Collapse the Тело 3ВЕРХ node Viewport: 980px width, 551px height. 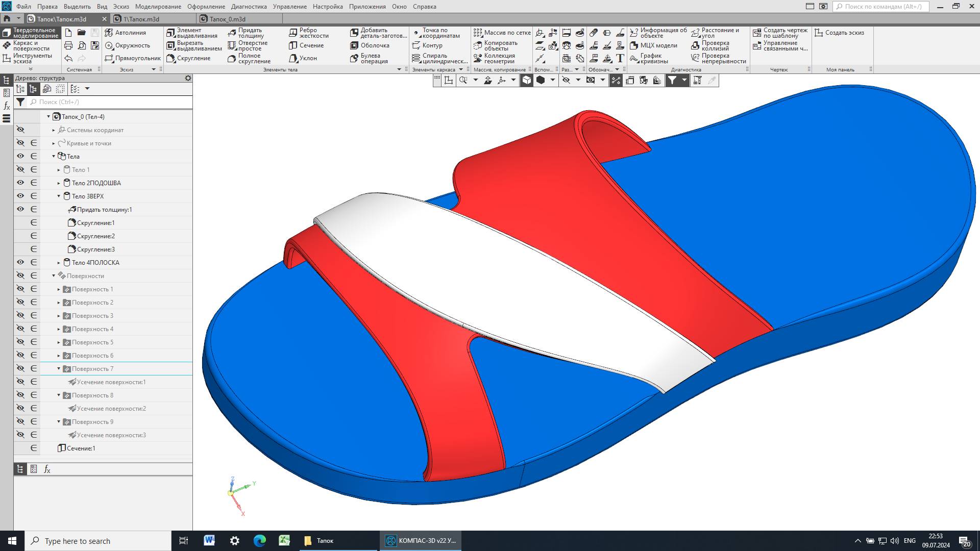(x=59, y=196)
